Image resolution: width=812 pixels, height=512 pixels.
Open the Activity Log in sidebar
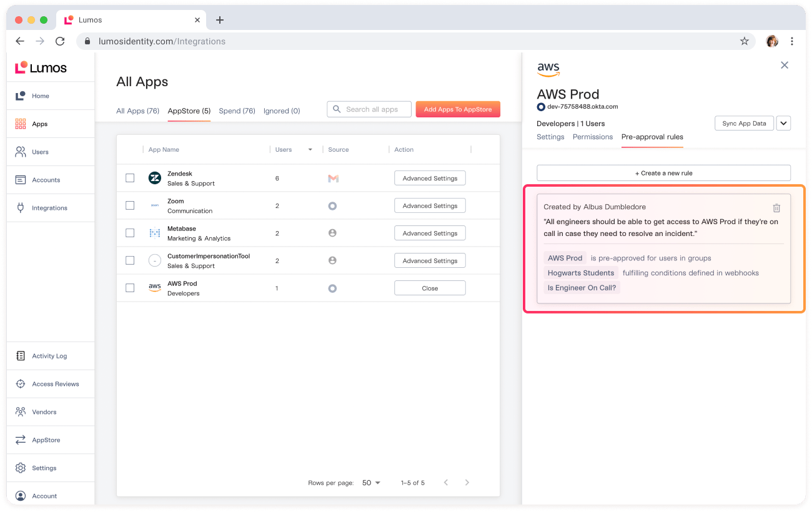coord(49,356)
